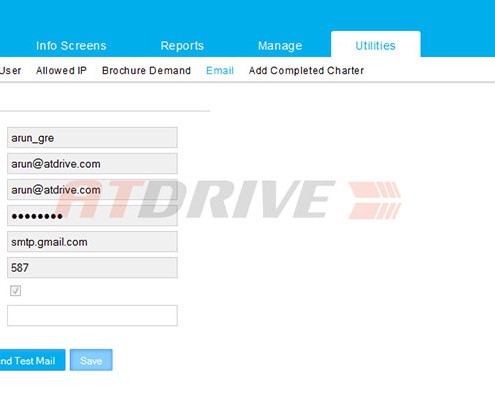Go to Allowed IP settings
This screenshot has width=495, height=400.
[61, 70]
